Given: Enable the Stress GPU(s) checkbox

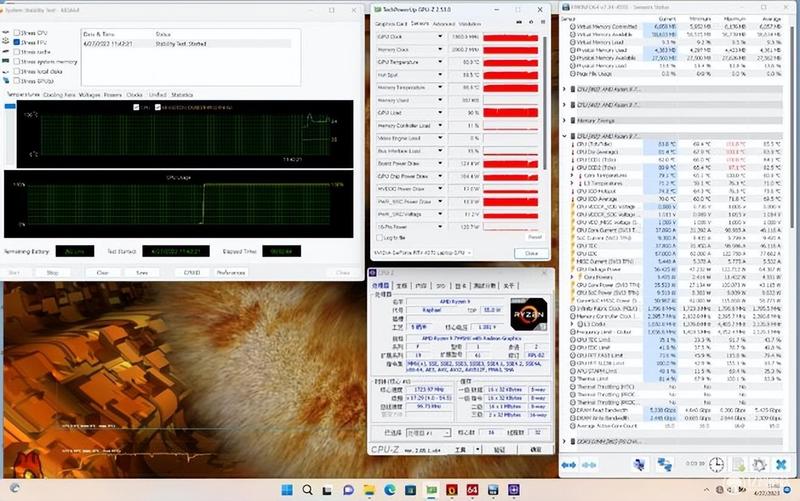Looking at the screenshot, I should click(x=17, y=81).
